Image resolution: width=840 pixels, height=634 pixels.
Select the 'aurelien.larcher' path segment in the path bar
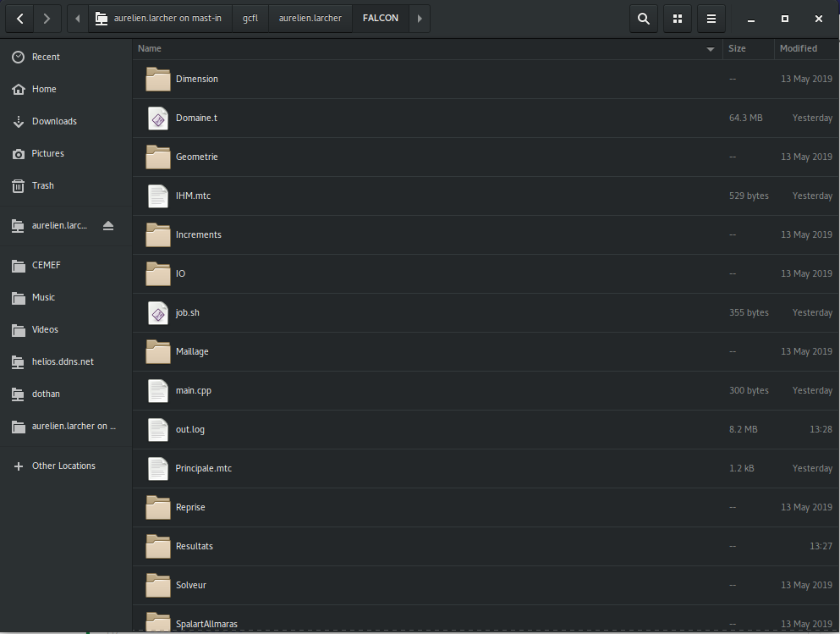click(310, 19)
